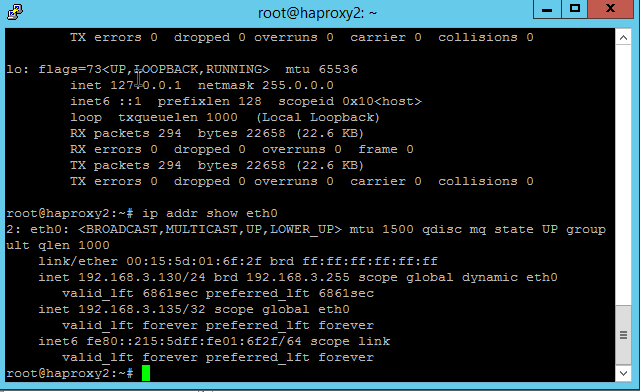
Task: Click the netmask 255.0.0.0 value
Action: pyautogui.click(x=298, y=85)
